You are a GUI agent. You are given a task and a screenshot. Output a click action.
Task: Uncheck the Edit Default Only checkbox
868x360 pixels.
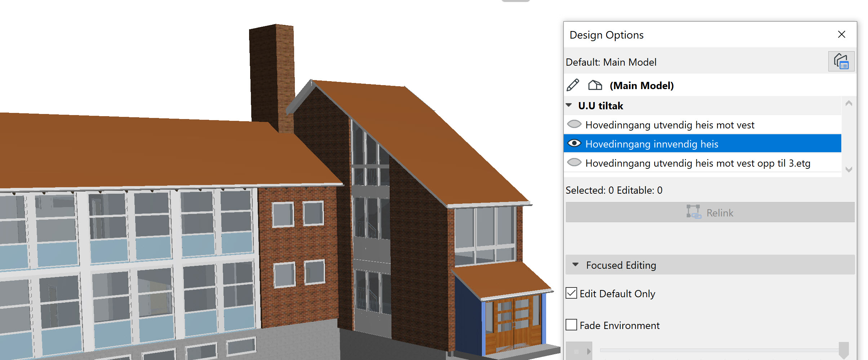point(571,293)
